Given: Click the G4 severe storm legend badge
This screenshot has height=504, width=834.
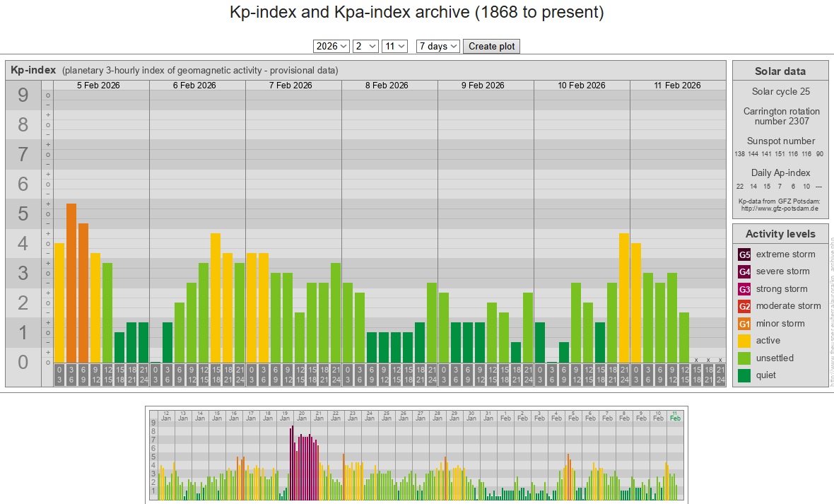Looking at the screenshot, I should point(744,271).
